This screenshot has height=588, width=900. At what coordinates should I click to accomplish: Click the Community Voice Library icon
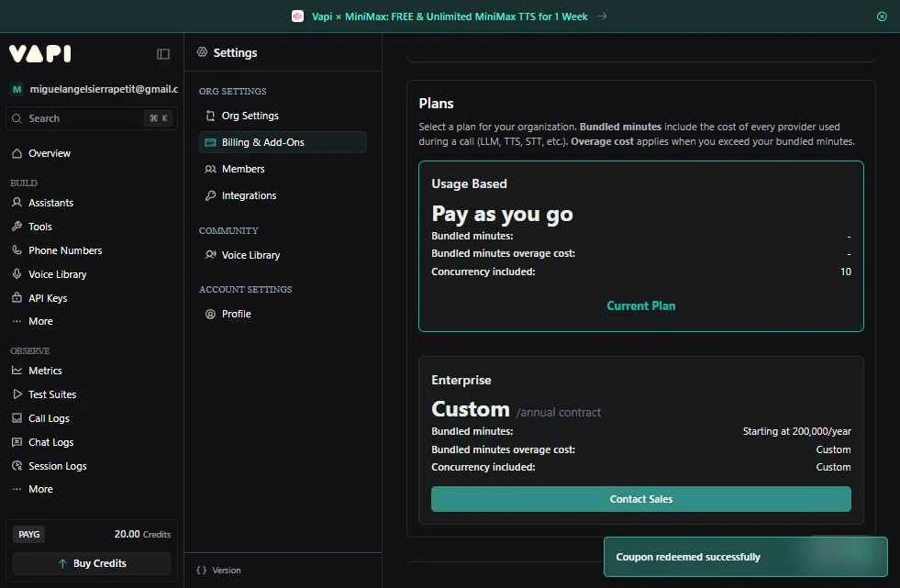pos(211,255)
